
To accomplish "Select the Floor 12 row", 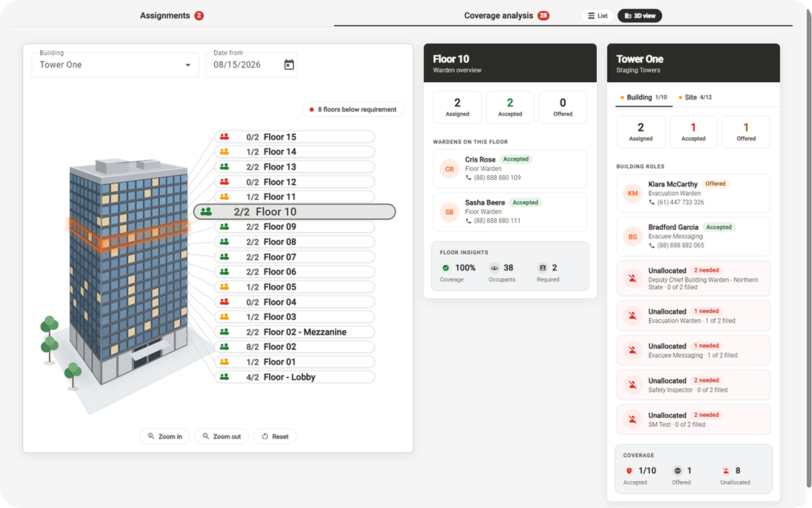I will pos(294,182).
